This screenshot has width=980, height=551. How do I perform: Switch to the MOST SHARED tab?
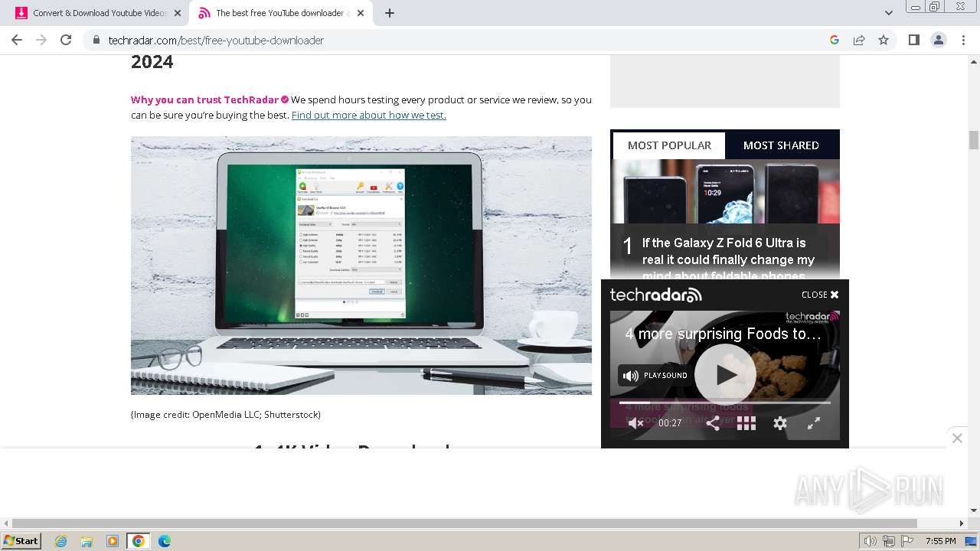coord(781,145)
